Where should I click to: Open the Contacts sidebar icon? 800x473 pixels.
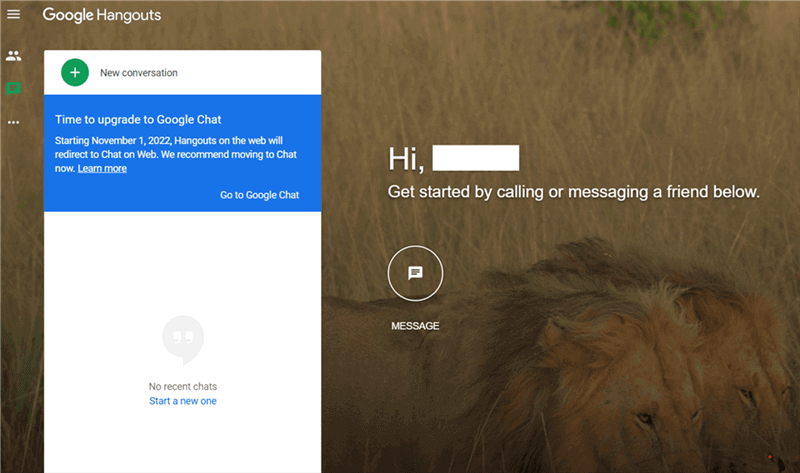click(x=13, y=56)
